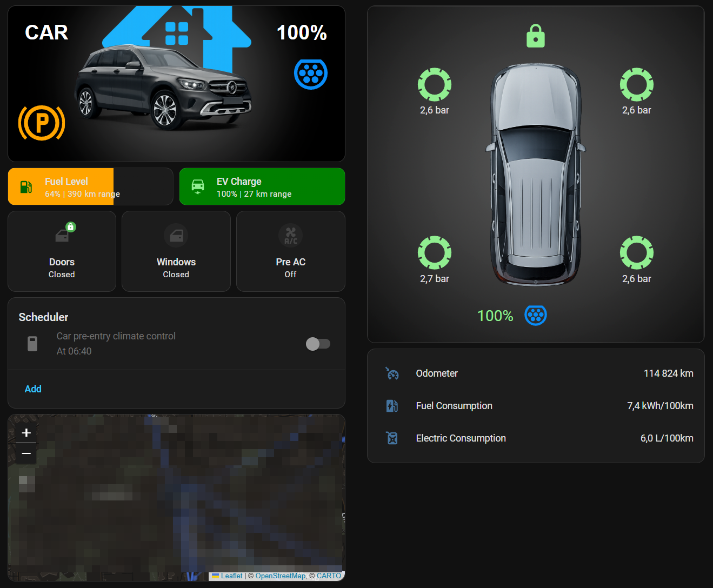713x588 pixels.
Task: Select the front left tire pressure icon
Action: 435,84
